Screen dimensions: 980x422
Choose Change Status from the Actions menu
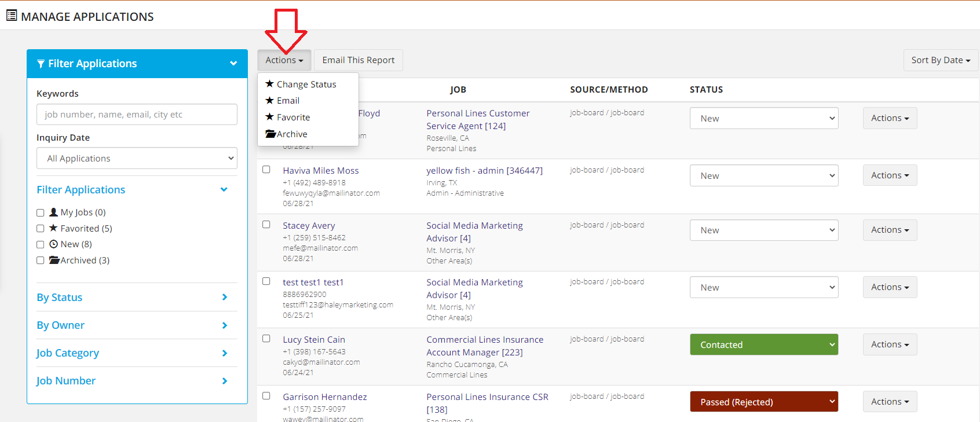pyautogui.click(x=306, y=84)
